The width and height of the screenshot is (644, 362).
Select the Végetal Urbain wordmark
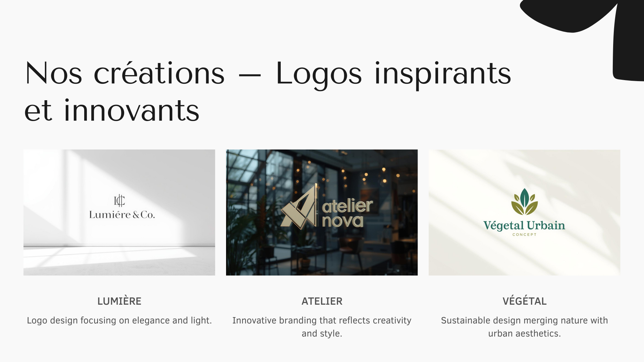click(x=524, y=226)
